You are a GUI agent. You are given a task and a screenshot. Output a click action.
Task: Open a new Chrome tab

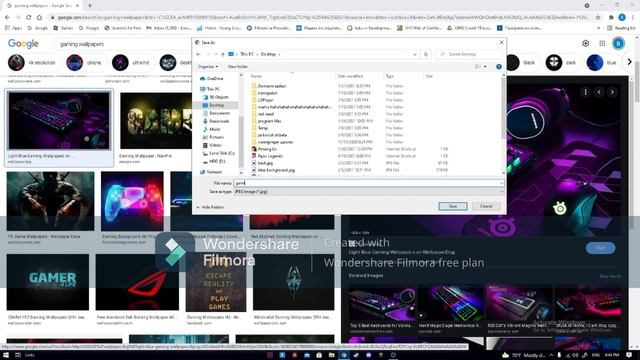click(90, 6)
